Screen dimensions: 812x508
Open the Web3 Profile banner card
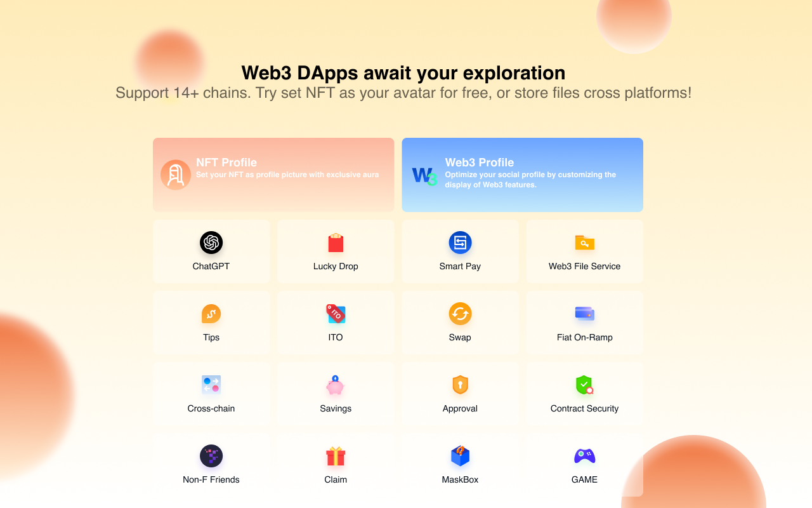(522, 174)
